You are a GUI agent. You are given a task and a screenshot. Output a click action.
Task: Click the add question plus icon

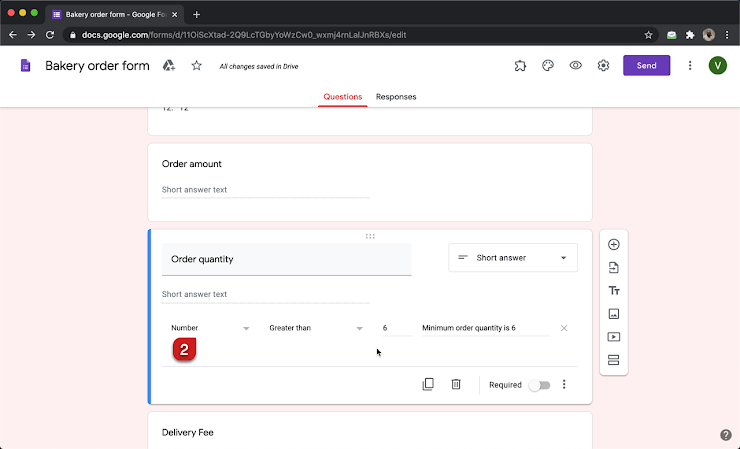point(613,245)
